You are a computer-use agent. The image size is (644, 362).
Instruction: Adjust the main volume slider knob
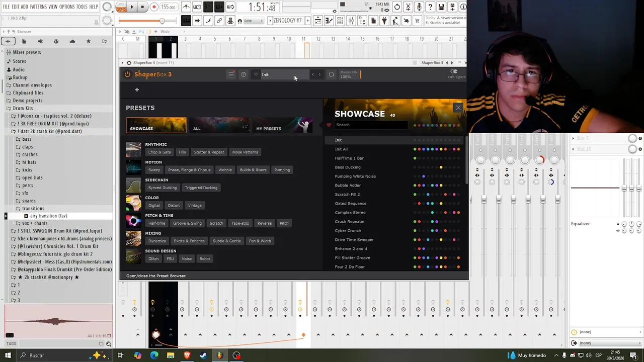[162, 21]
